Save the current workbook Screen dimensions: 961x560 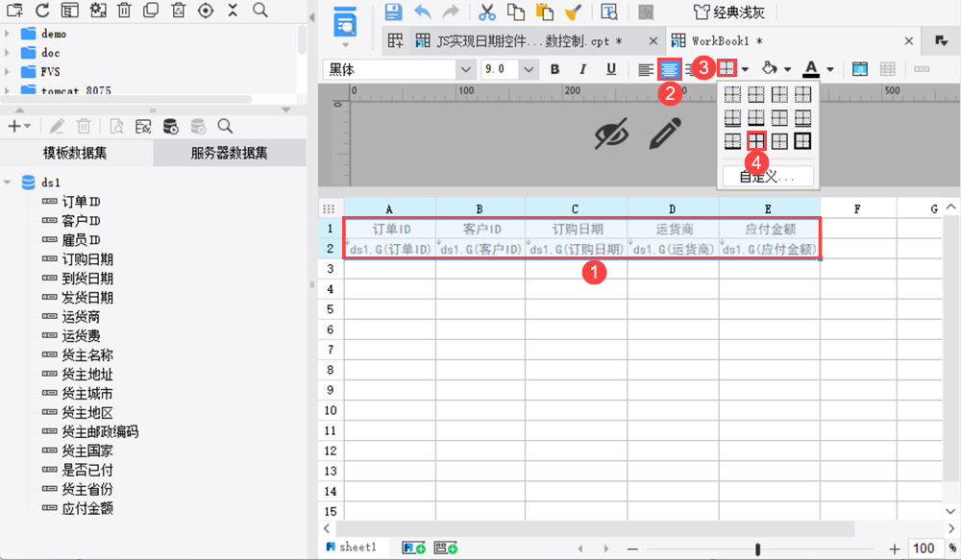(393, 12)
